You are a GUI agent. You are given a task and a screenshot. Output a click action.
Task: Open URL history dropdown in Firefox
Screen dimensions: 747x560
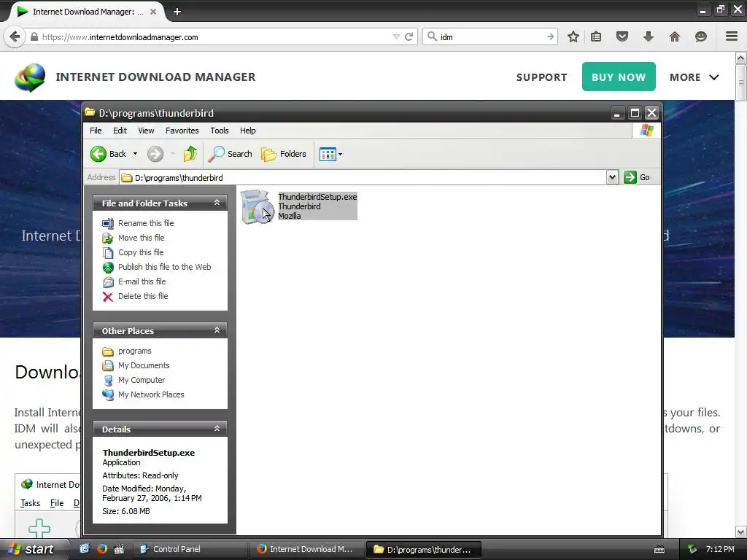tap(396, 36)
